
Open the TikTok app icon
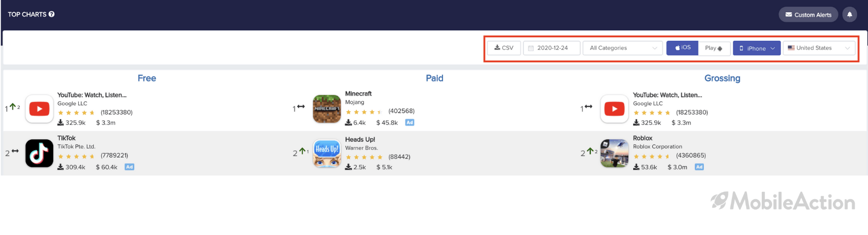coord(39,153)
